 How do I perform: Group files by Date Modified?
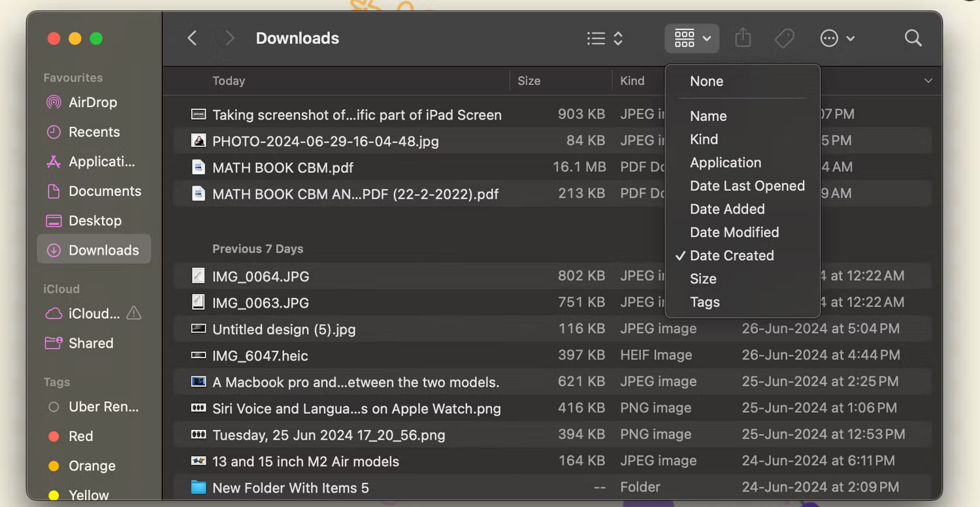click(734, 232)
